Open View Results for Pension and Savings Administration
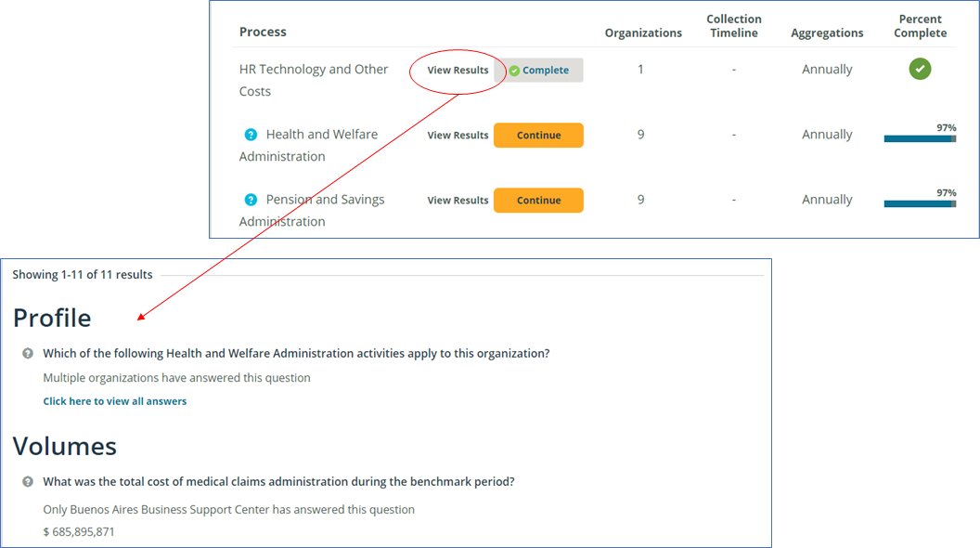The width and height of the screenshot is (980, 548). pos(458,201)
